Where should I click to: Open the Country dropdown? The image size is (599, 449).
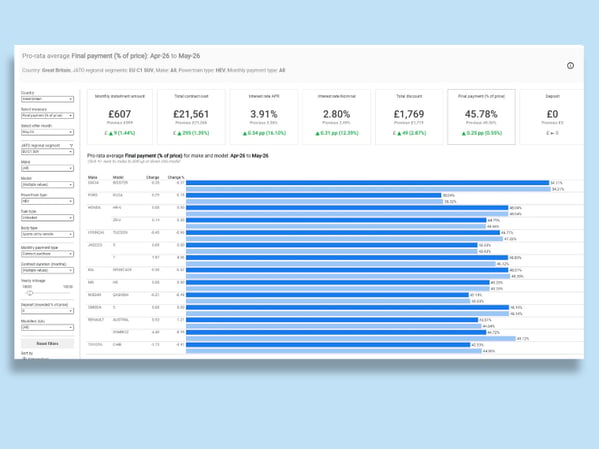[47, 99]
